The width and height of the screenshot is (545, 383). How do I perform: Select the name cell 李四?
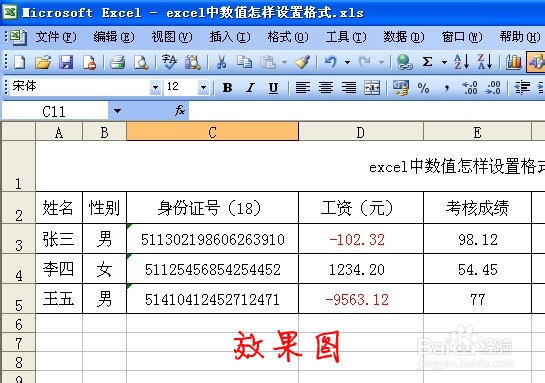coord(59,269)
